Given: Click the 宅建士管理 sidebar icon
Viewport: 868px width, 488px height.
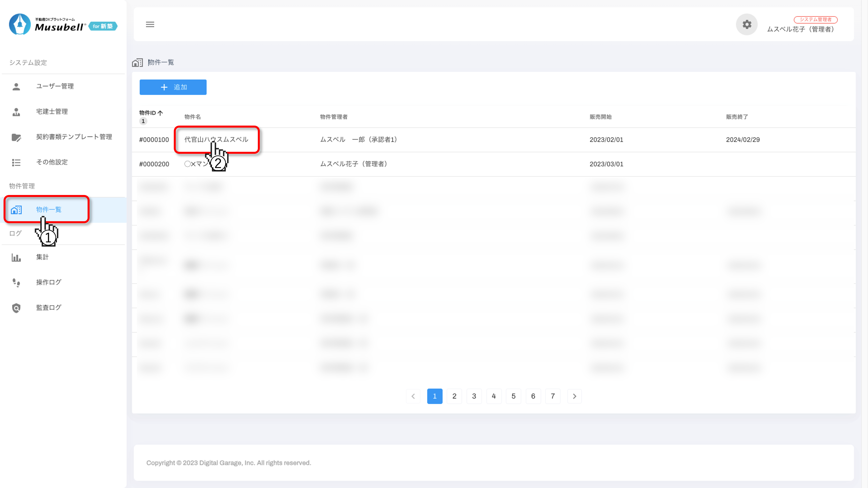Looking at the screenshot, I should (x=16, y=112).
